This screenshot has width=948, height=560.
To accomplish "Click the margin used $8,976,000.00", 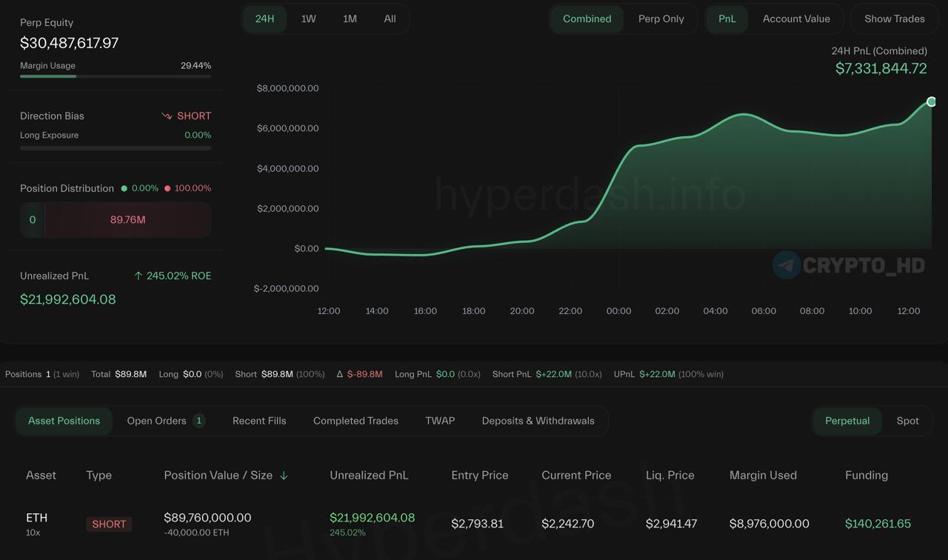I will point(770,524).
